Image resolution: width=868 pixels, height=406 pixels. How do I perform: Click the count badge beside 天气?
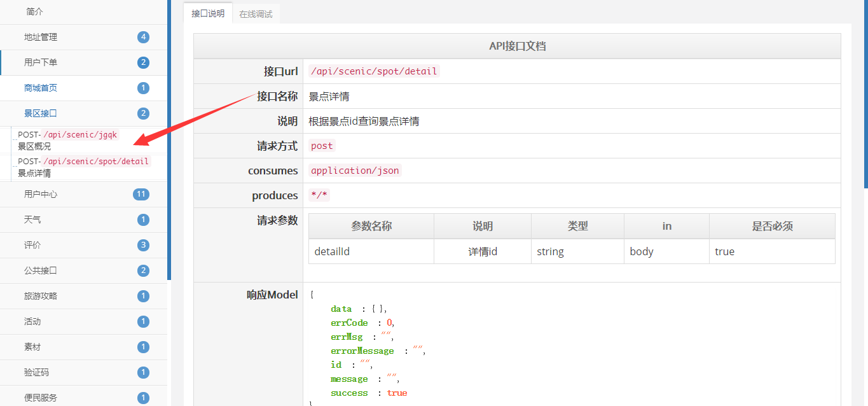point(143,220)
